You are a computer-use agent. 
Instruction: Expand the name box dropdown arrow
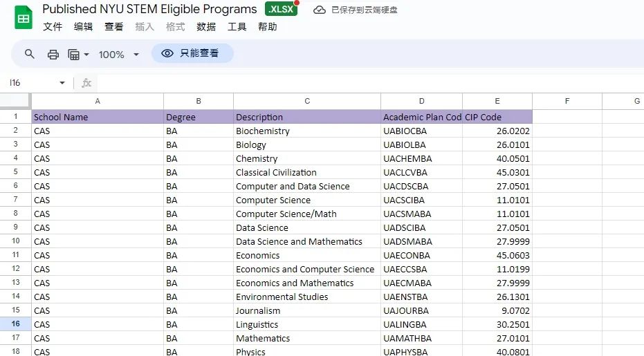point(62,83)
